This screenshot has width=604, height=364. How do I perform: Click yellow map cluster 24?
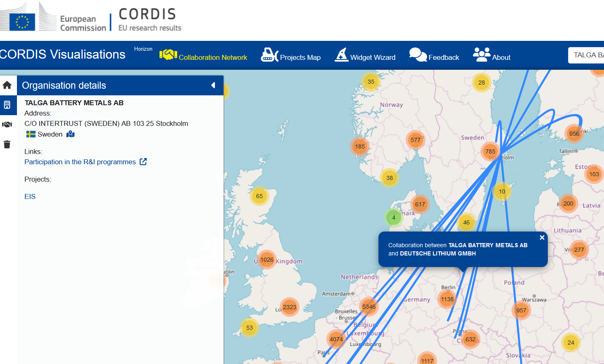(x=571, y=342)
